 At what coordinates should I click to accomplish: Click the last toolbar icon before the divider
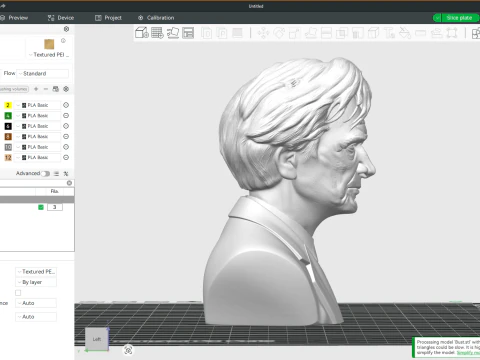pos(452,33)
